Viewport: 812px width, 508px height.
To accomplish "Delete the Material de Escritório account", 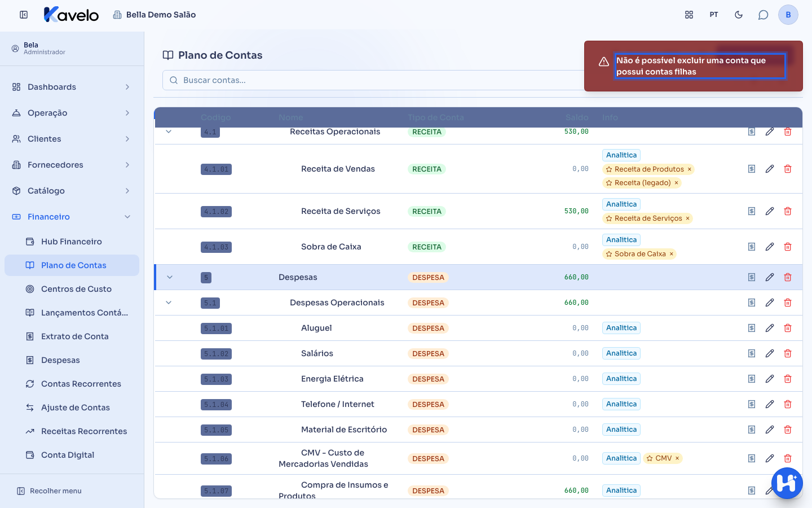I will [788, 430].
